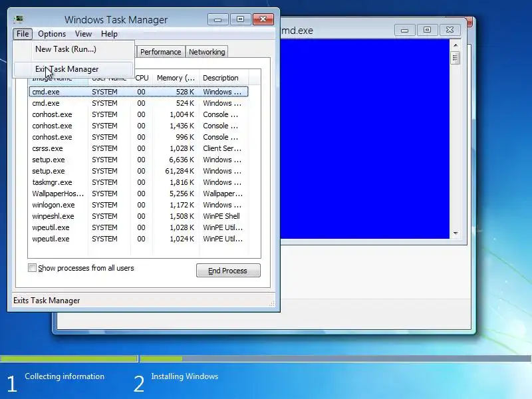
Task: Select the taskmgr.exe process
Action: coord(139,182)
